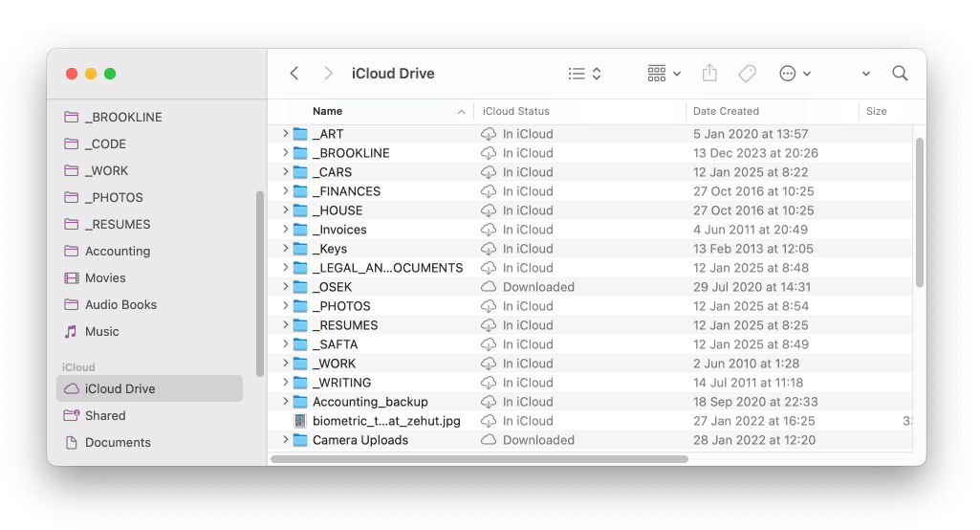Select the _RESUMES folder icon in list
Screen dimensions: 980x530
tap(300, 325)
